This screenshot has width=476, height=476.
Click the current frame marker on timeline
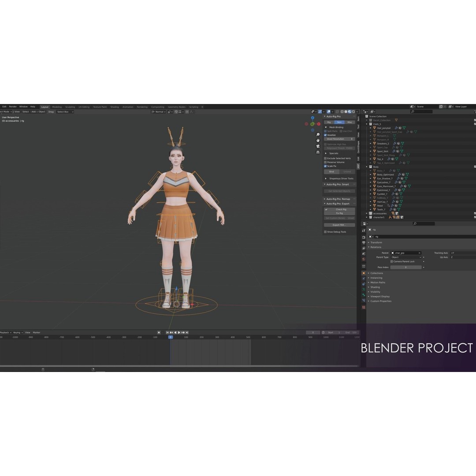coord(171,337)
